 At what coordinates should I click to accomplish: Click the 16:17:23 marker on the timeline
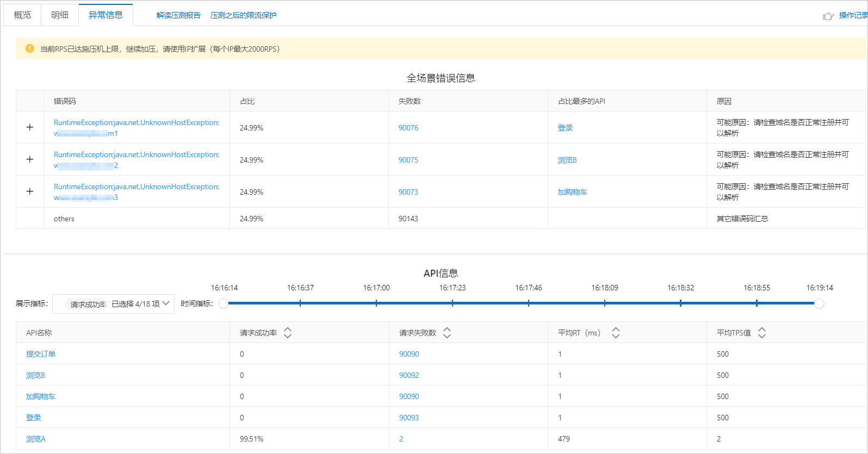[452, 303]
